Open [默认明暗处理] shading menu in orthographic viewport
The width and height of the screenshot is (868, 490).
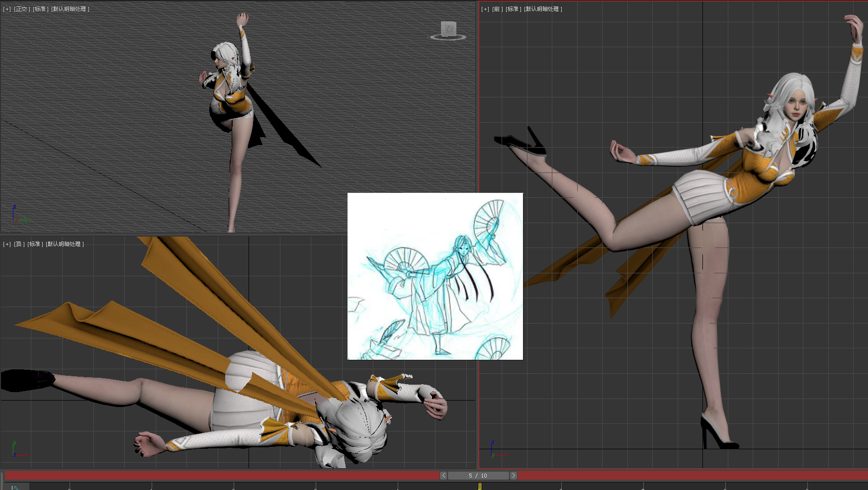70,9
